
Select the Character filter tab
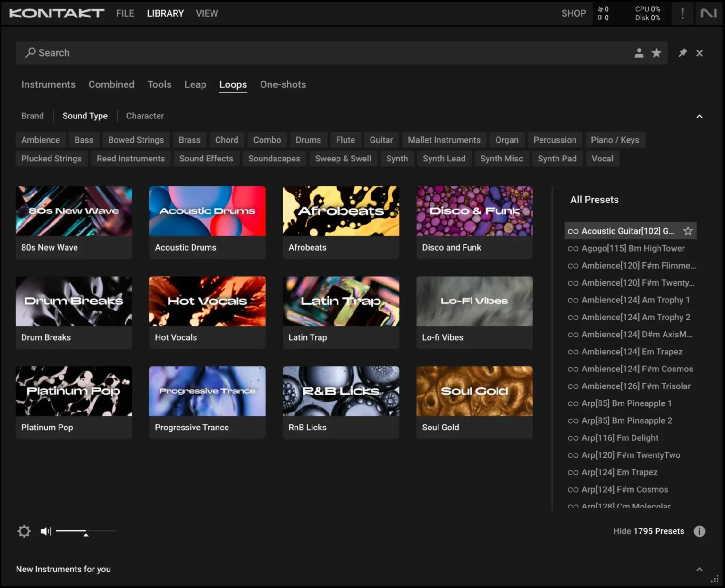click(x=145, y=116)
